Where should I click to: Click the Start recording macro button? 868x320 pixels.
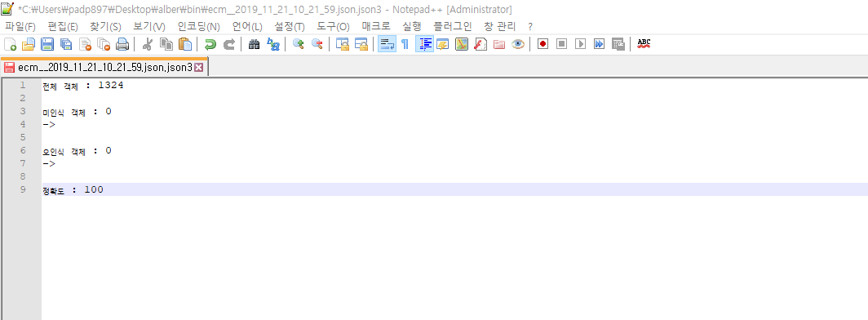coord(542,44)
